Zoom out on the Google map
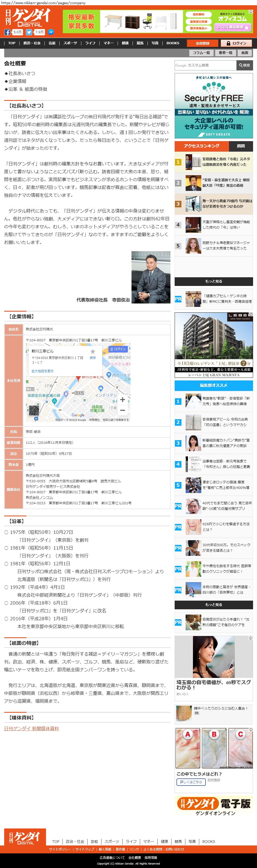Image resolution: width=257 pixels, height=868 pixels. pyautogui.click(x=122, y=410)
